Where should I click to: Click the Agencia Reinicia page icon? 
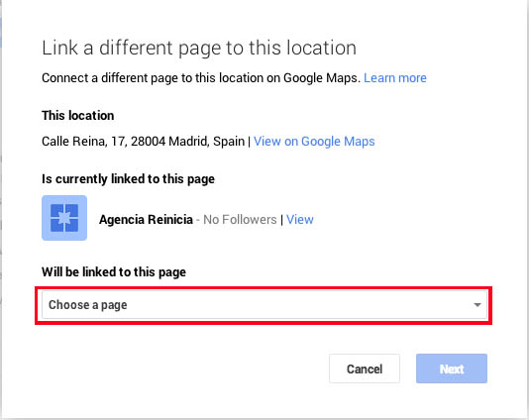tap(64, 218)
